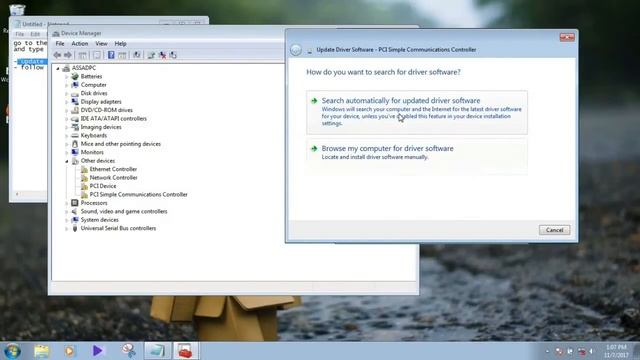Expand the Imaging devices node

tap(67, 127)
